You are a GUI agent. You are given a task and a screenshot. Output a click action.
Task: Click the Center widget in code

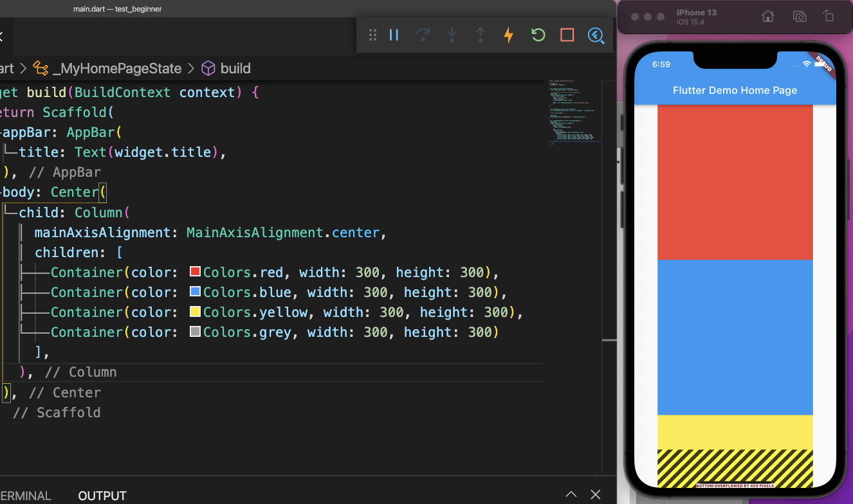(74, 192)
